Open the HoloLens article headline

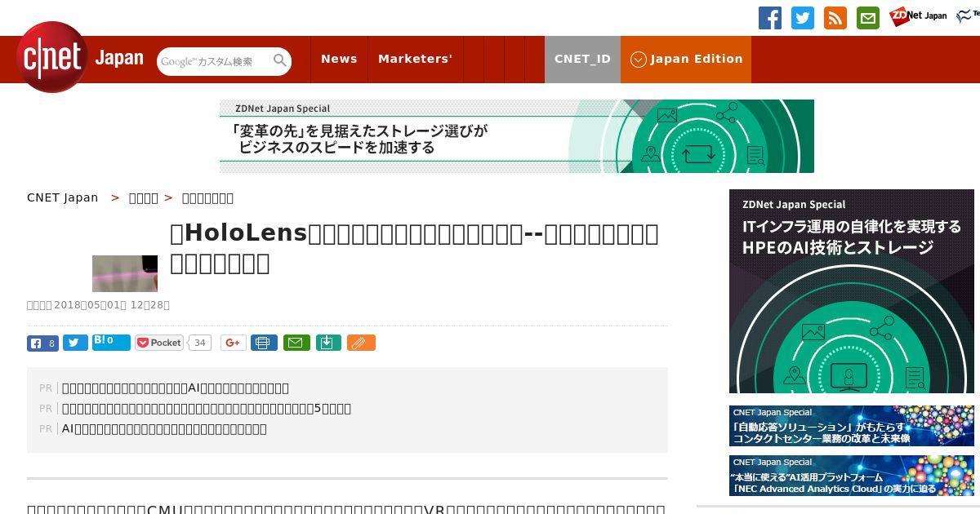pyautogui.click(x=414, y=248)
